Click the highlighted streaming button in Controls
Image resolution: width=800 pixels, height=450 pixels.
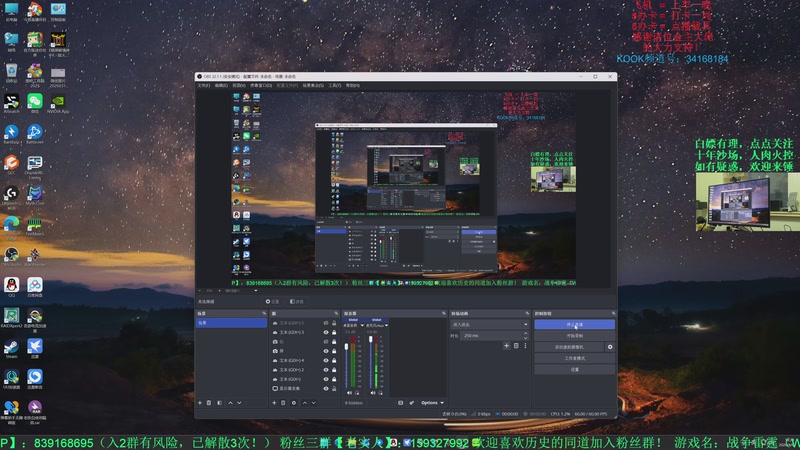574,324
